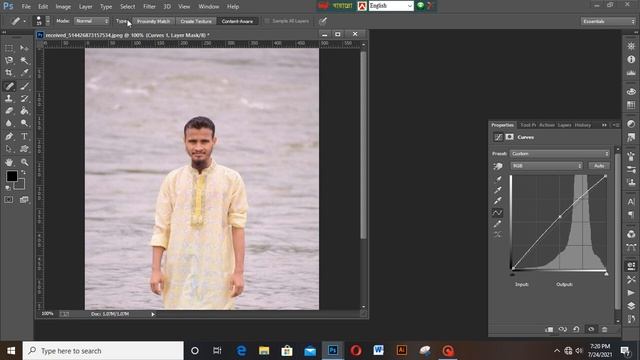Select the Eyedropper tool in the left toolbox
This screenshot has width=640, height=360.
(x=24, y=73)
